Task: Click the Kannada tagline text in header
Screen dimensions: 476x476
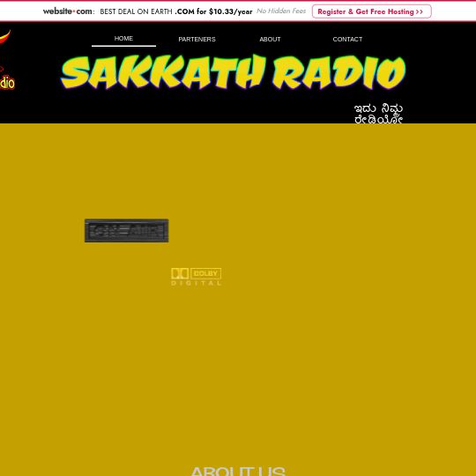Action: tap(378, 114)
